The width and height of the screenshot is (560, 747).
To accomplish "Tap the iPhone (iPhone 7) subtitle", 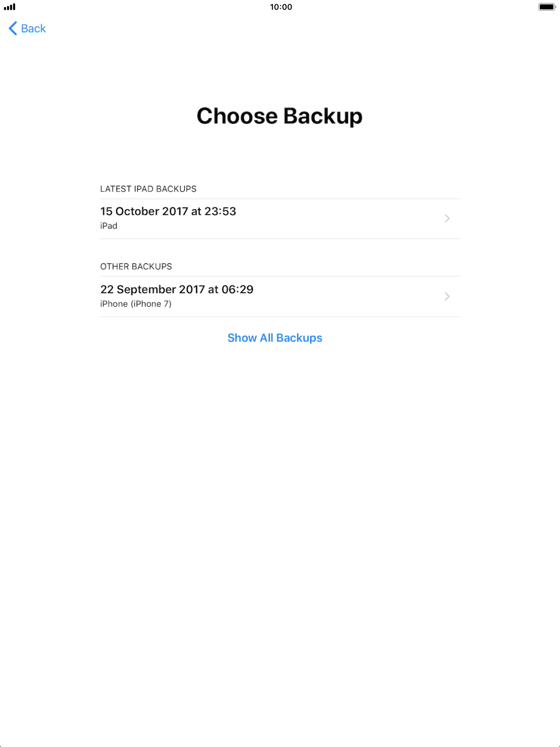I will [x=136, y=304].
